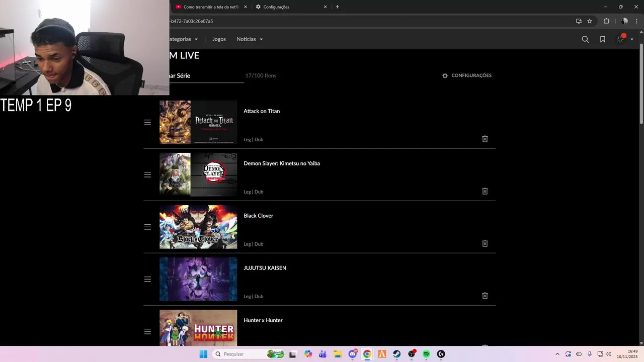Image resolution: width=644 pixels, height=362 pixels.
Task: Open the CONFIGURAÇÕES list settings
Action: coord(467,75)
